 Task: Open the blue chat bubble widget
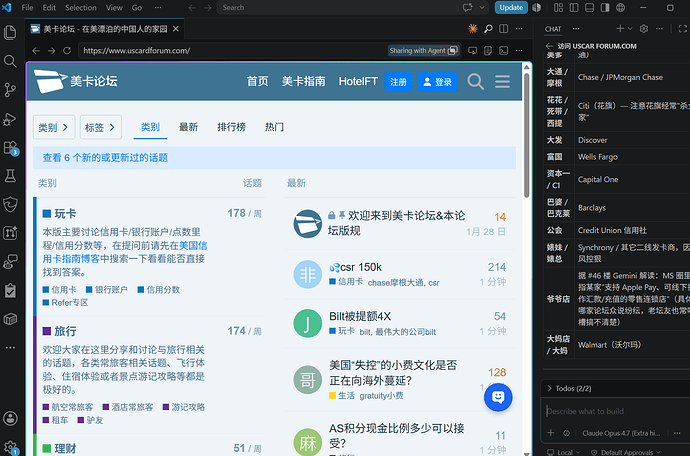point(498,397)
